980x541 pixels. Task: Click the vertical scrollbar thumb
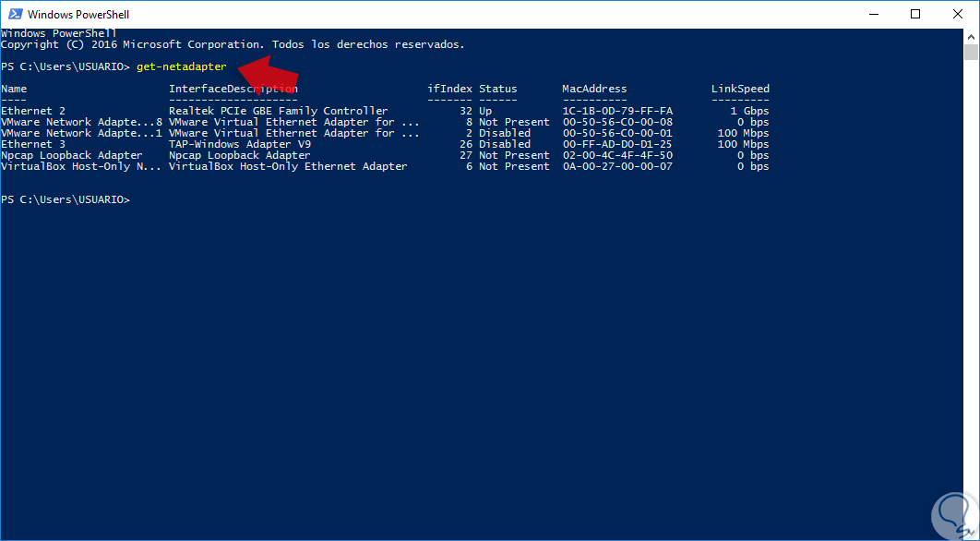click(971, 52)
